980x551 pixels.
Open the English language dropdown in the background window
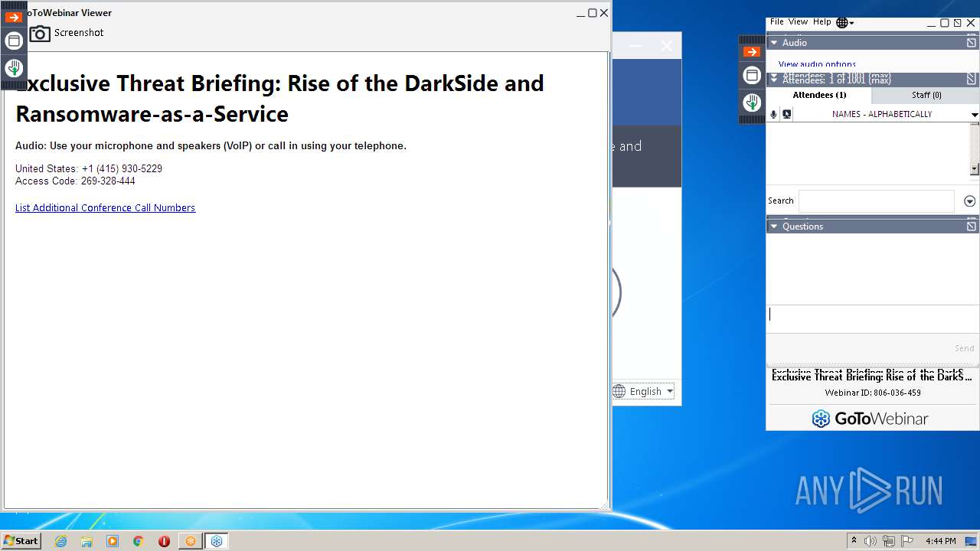644,391
